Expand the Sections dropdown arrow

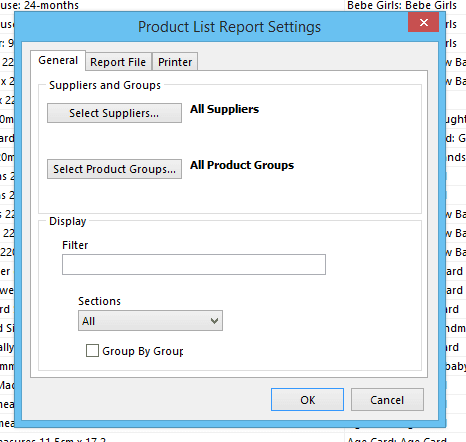pyautogui.click(x=214, y=321)
